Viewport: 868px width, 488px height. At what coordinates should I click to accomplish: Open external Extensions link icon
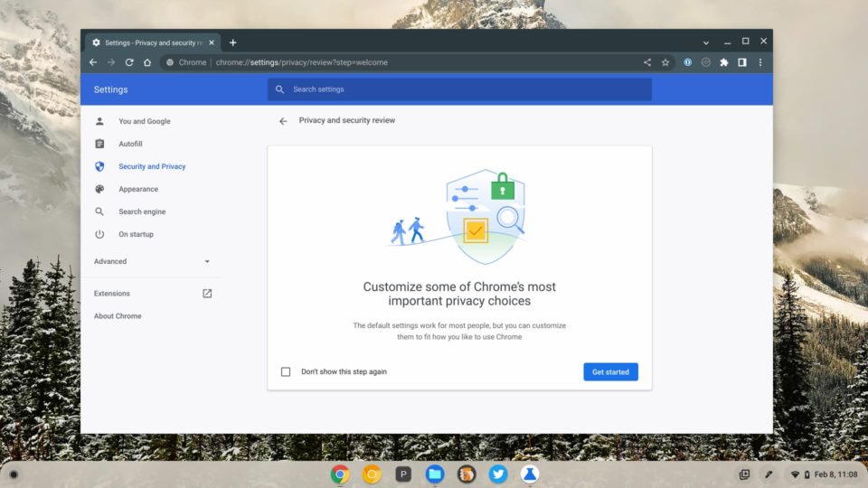[x=207, y=293]
